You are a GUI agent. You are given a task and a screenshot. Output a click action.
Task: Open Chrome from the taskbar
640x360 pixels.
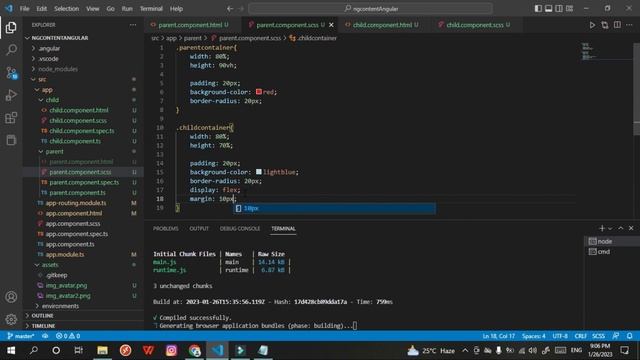[x=194, y=350]
